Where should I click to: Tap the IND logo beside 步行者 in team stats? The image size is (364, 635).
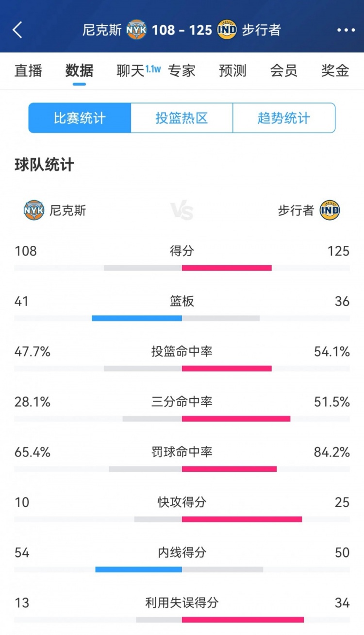[x=330, y=210]
